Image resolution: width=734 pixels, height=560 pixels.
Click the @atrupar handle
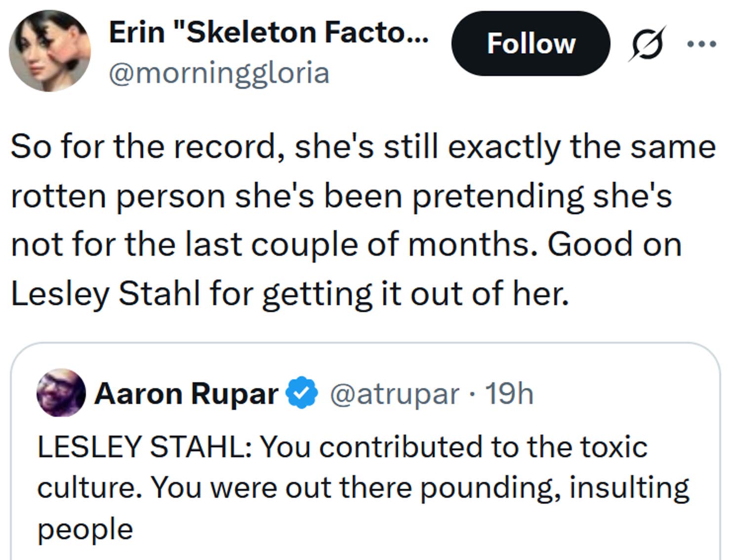(x=394, y=394)
